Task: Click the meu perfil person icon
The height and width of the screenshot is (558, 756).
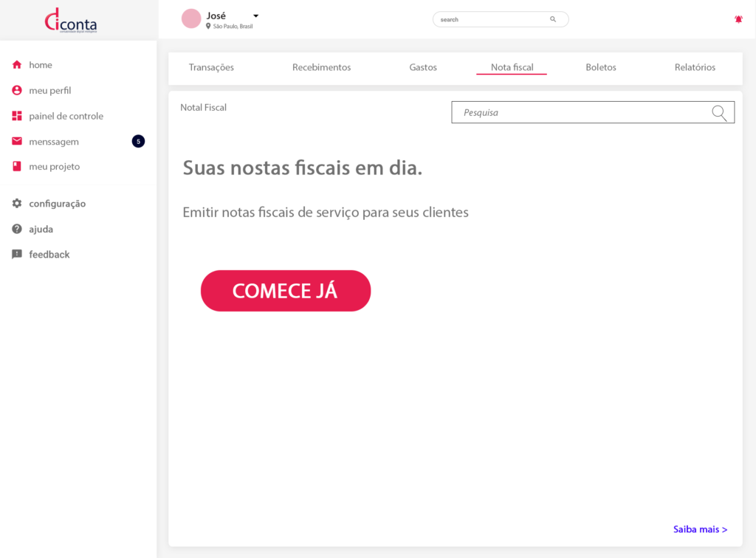Action: pos(17,91)
